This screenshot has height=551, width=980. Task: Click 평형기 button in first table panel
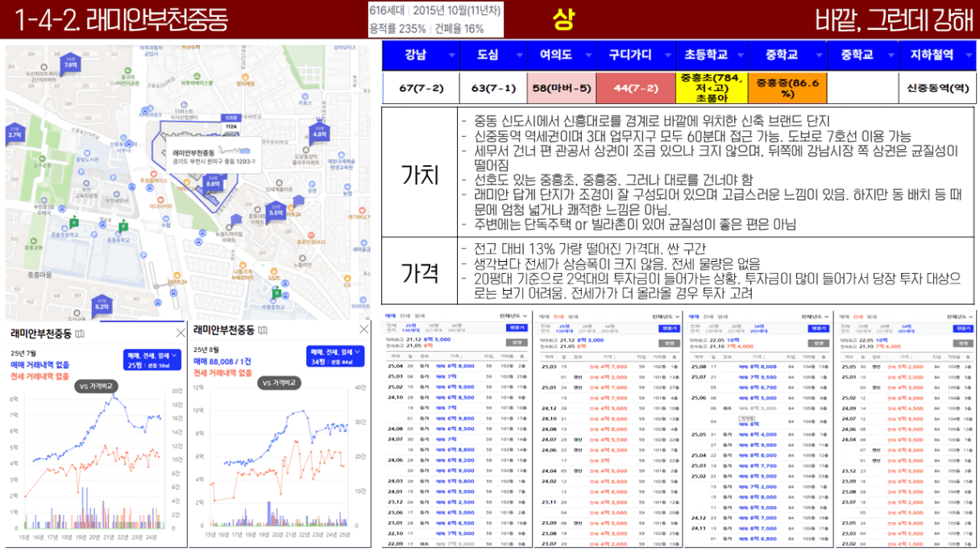(x=515, y=329)
